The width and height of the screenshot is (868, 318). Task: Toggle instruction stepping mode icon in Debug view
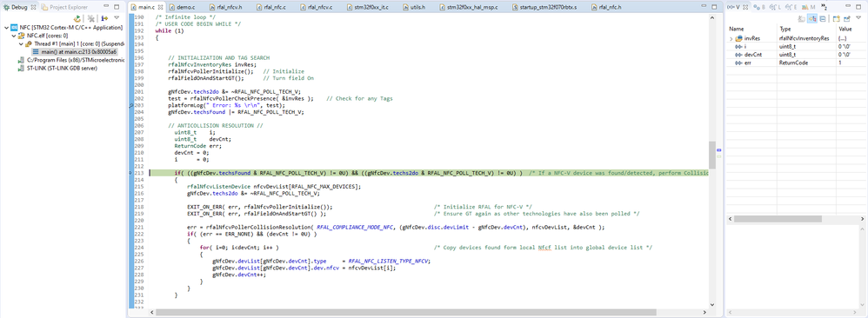pyautogui.click(x=104, y=18)
